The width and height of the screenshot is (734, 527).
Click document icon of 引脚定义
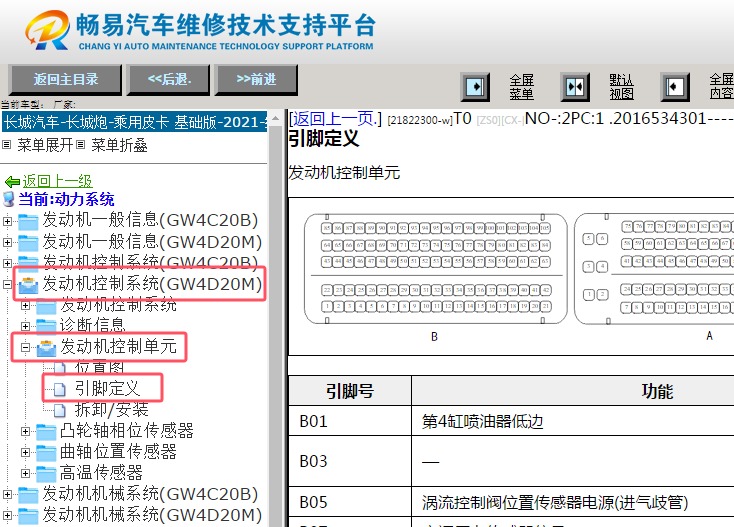coord(60,389)
